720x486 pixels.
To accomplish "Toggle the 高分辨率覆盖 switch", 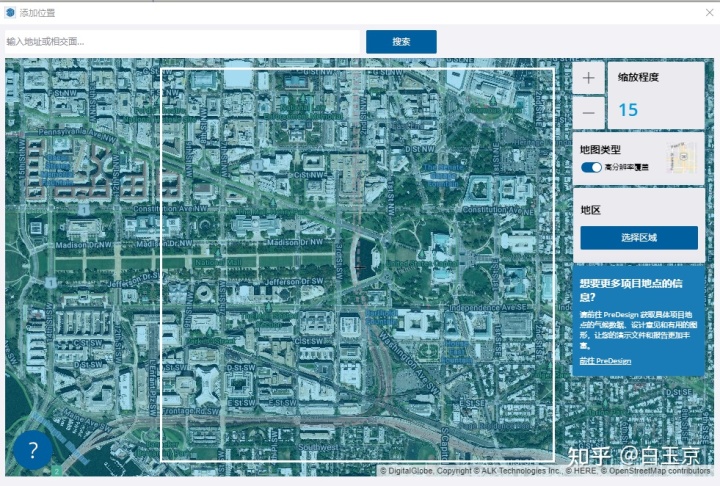I will (591, 167).
